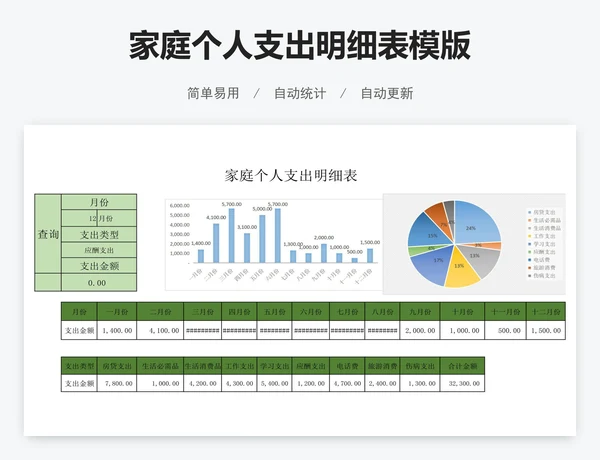Viewport: 600px width, 460px height.
Task: Click the 500.00 cell in the month table
Action: [x=505, y=330]
